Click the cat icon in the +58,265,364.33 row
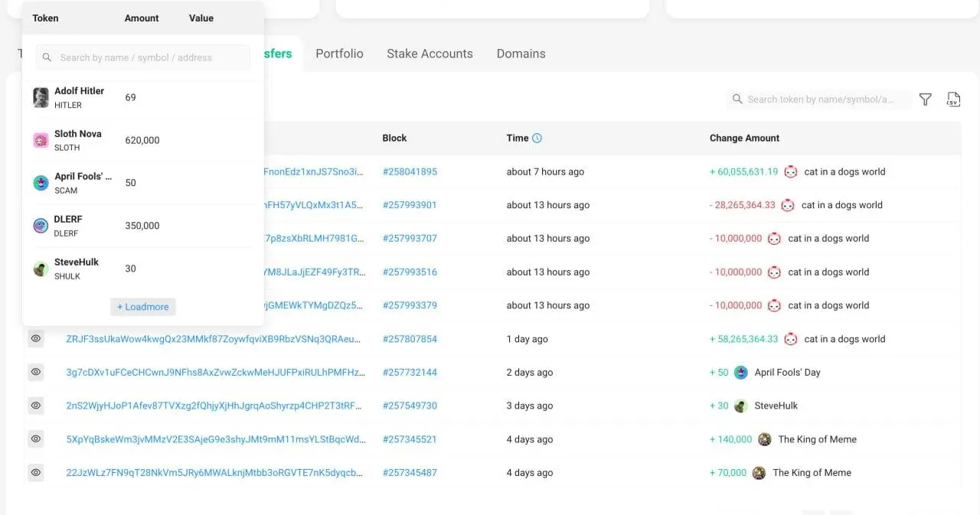Screen dimensions: 980x515 [x=790, y=339]
